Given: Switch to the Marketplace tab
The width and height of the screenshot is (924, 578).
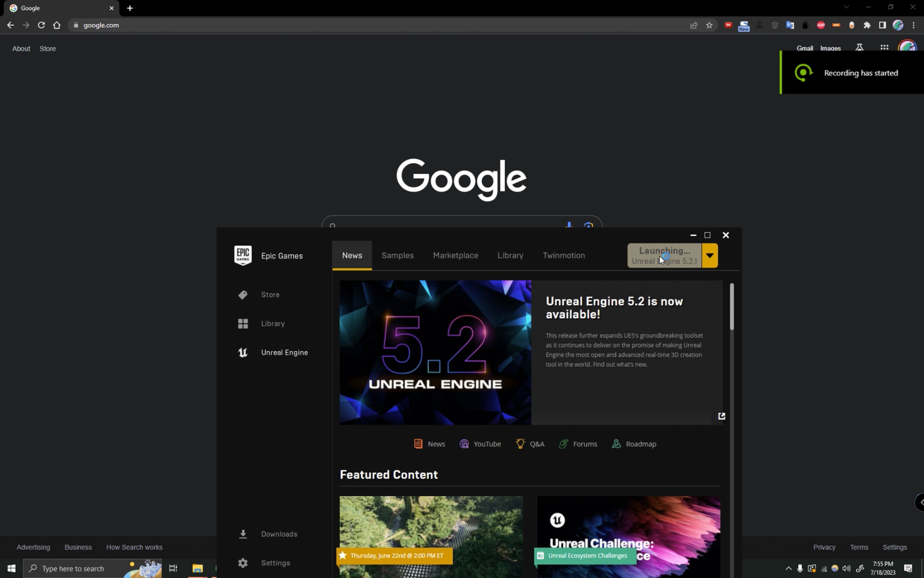Looking at the screenshot, I should (455, 255).
